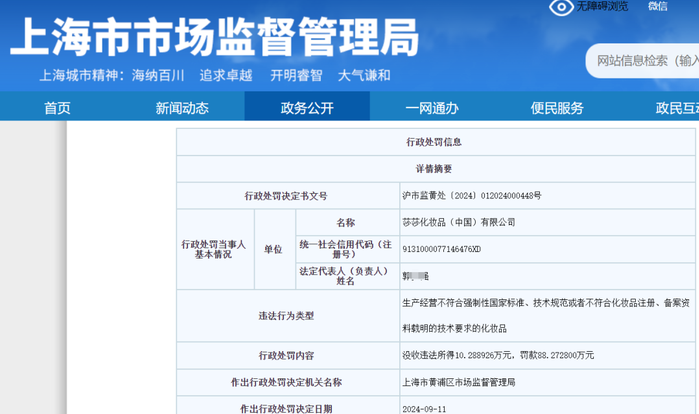The width and height of the screenshot is (699, 414).
Task: Select company name 莎莎化妆品（中国）有限公司
Action: coord(459,222)
